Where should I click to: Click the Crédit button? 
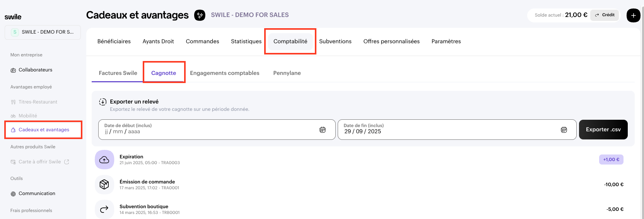coord(605,15)
